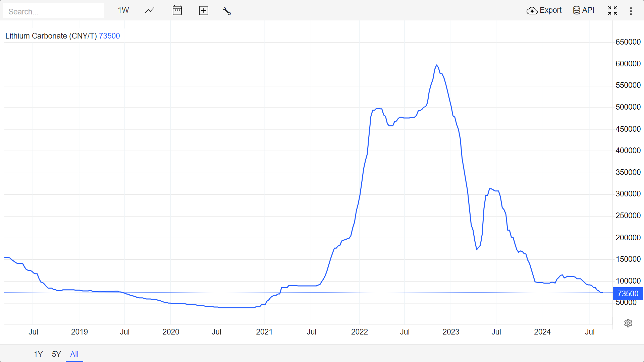Viewport: 644px width, 362px height.
Task: Open the chart type line icon
Action: [150, 10]
